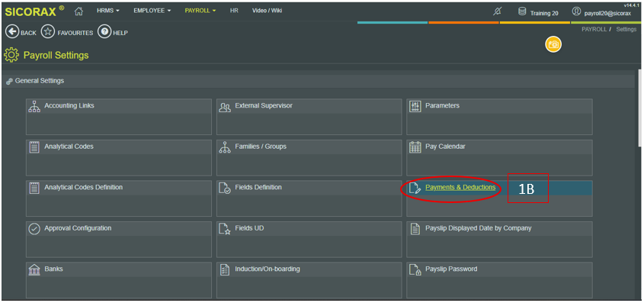Click the HELP question mark icon
Image resolution: width=644 pixels, height=303 pixels.
(x=104, y=31)
